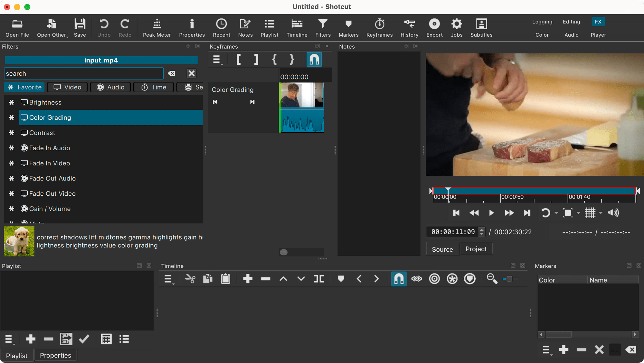Expand the player grid options dropdown
The width and height of the screenshot is (644, 363).
tap(601, 213)
